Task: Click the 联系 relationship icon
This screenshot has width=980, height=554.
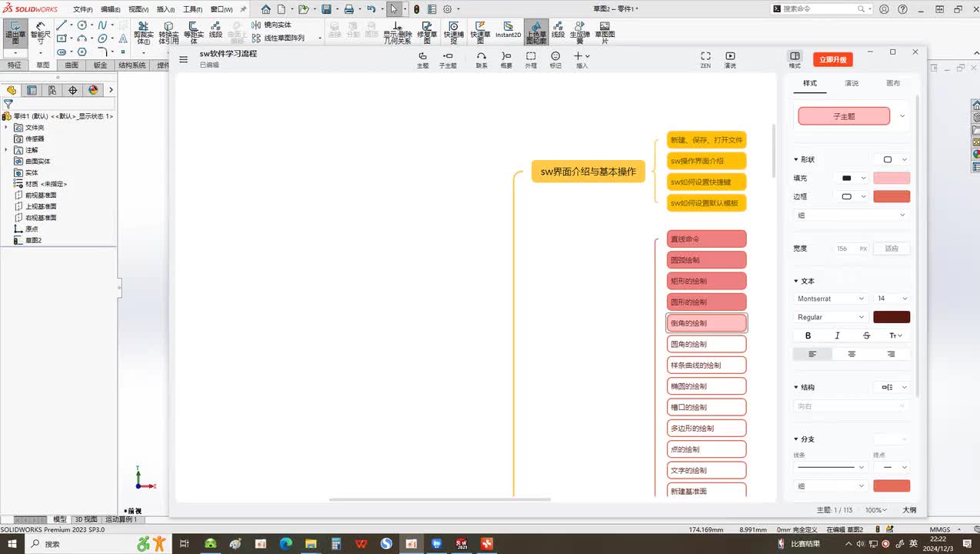Action: tap(482, 57)
